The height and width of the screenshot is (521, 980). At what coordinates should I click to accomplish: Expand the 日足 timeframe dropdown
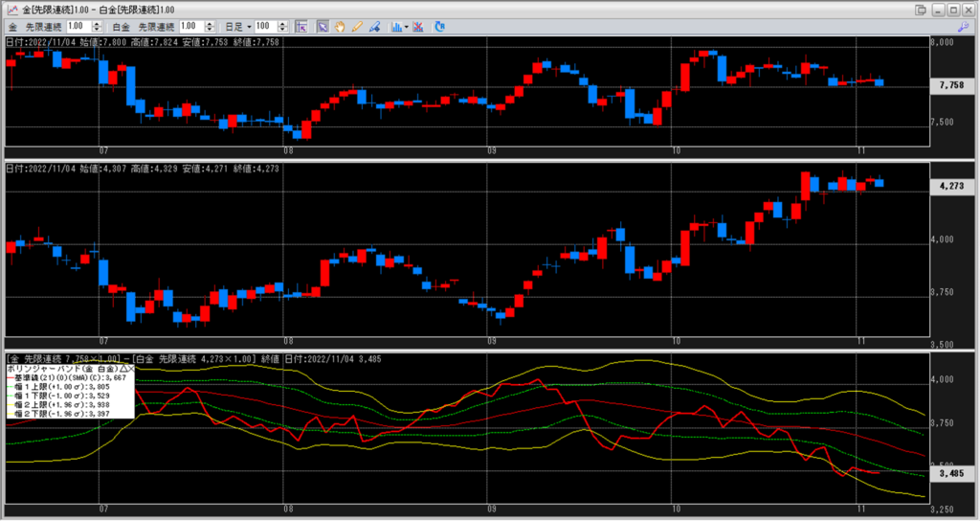248,26
